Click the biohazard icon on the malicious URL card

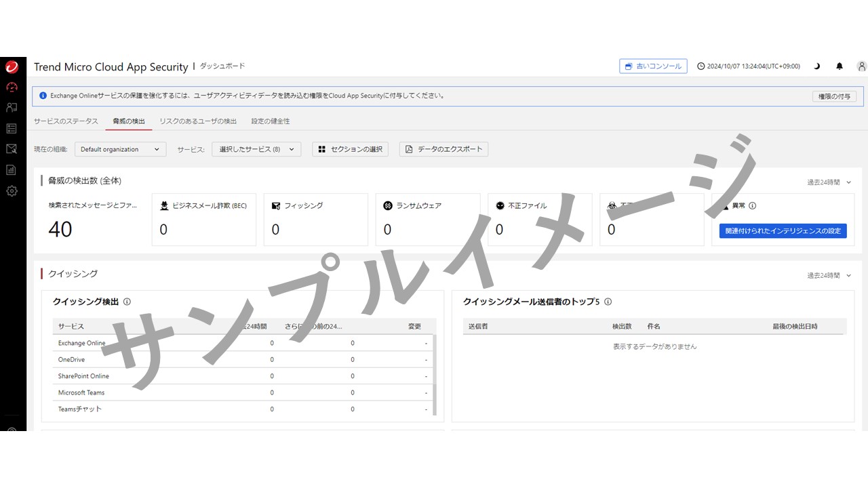[612, 205]
